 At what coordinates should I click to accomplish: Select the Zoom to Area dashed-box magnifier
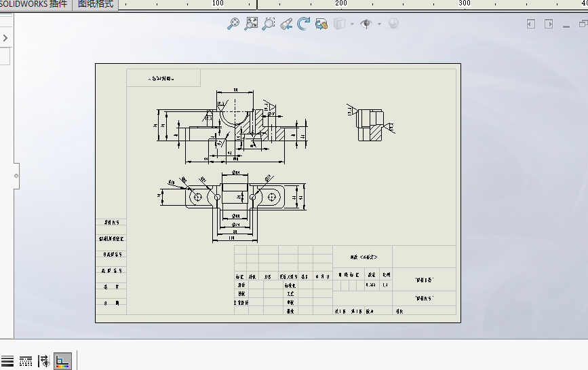[269, 24]
